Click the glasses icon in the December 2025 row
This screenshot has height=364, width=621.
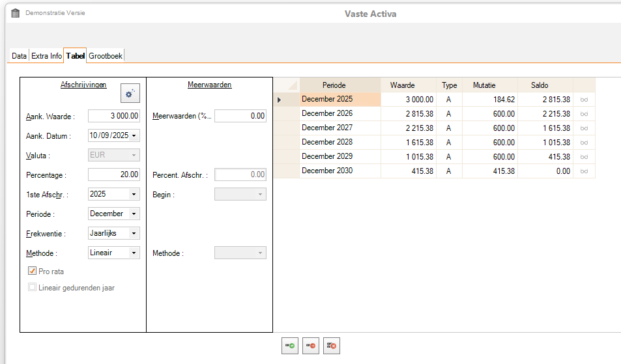(x=584, y=100)
